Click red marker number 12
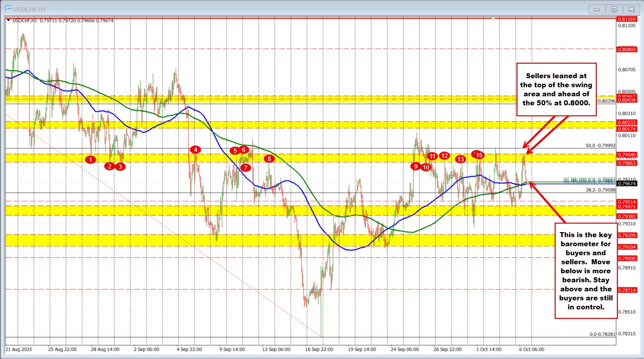This screenshot has height=359, width=644. click(x=444, y=155)
